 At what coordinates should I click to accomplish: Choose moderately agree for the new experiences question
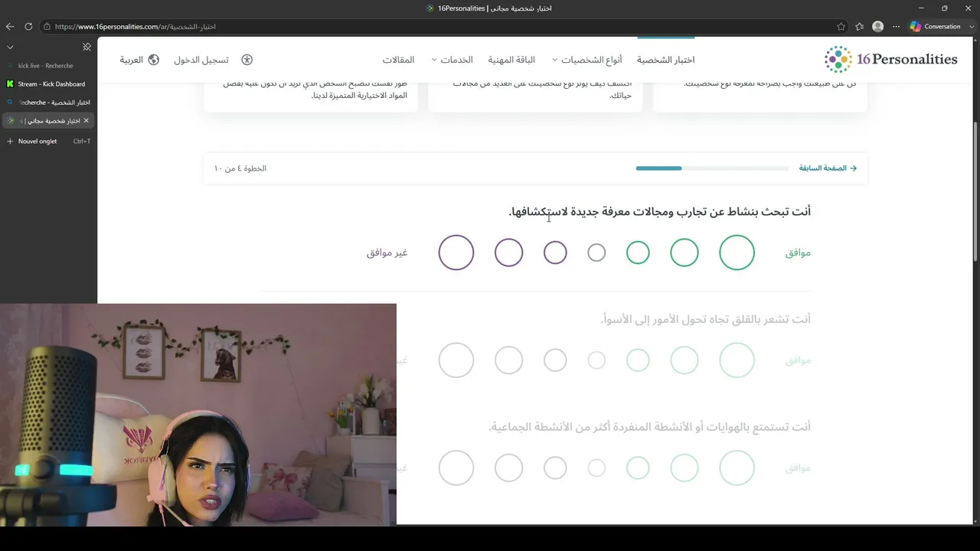click(684, 253)
